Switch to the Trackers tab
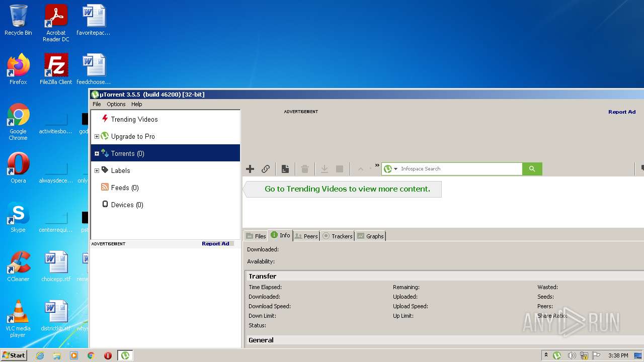This screenshot has height=362, width=644. coord(337,236)
